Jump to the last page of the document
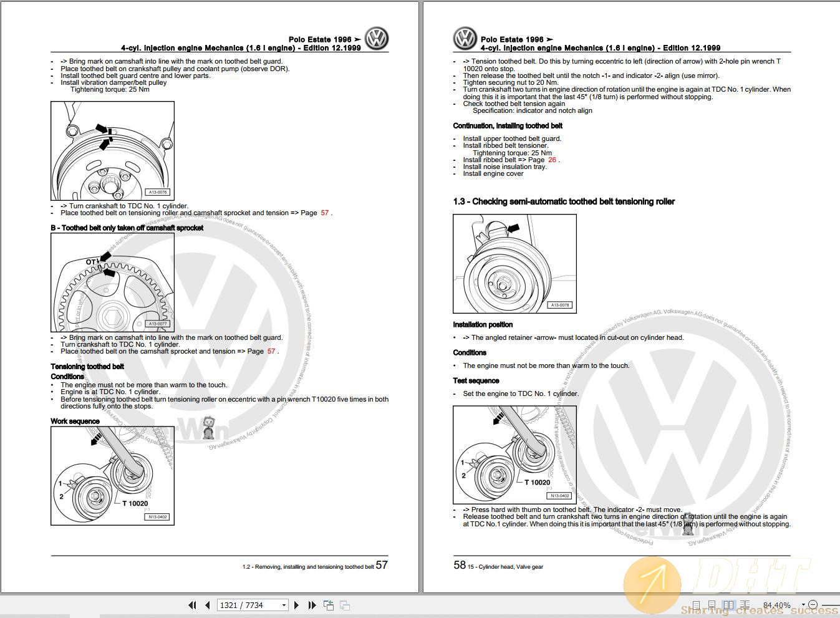Viewport: 840px width, 618px height. [x=312, y=605]
